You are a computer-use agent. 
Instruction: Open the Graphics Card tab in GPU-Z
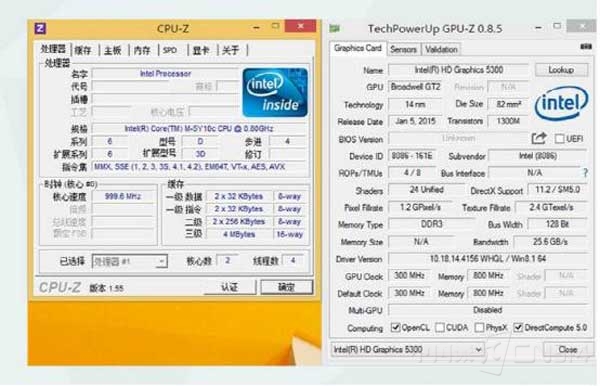pyautogui.click(x=358, y=48)
